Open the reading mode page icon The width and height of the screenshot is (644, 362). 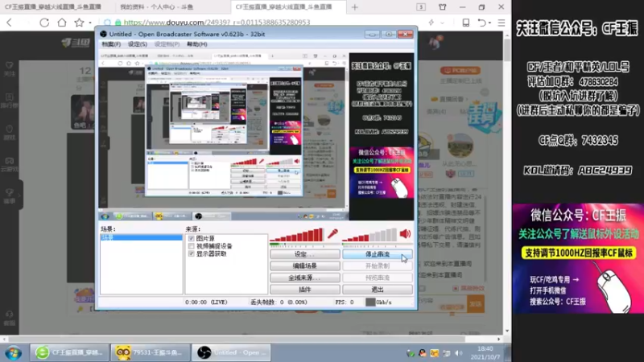click(466, 23)
